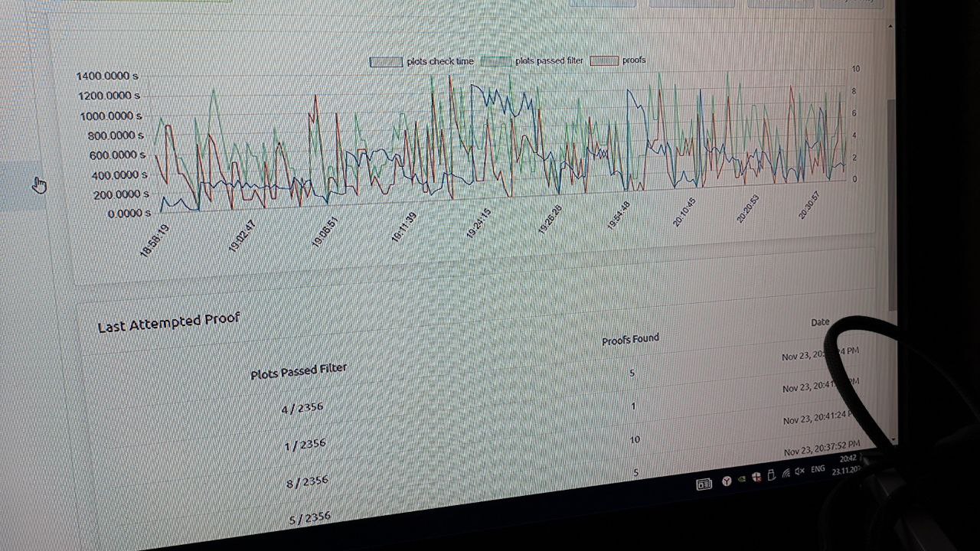Click the Date column header
This screenshot has width=980, height=551.
[820, 322]
